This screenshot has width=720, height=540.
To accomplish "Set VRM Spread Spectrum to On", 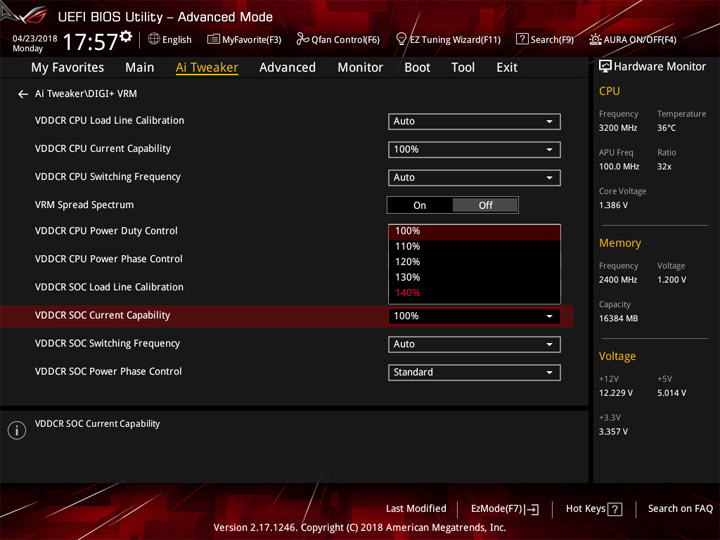I will tap(420, 205).
